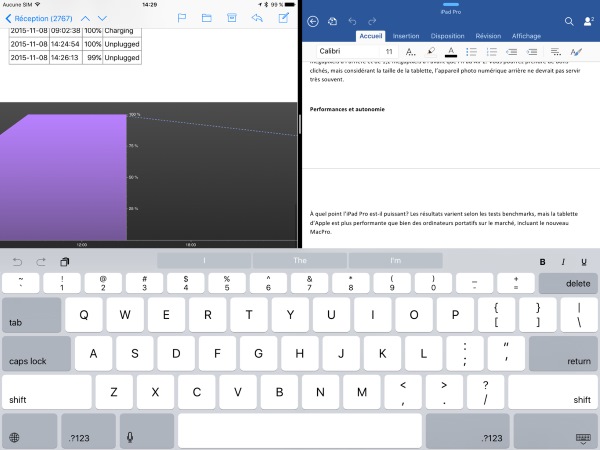
Task: Tap the tab key
Action: [31, 315]
